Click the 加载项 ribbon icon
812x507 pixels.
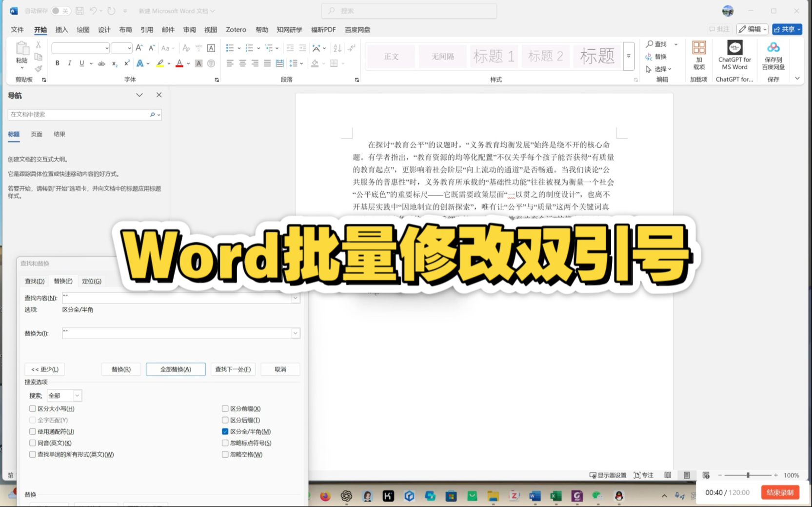point(698,55)
